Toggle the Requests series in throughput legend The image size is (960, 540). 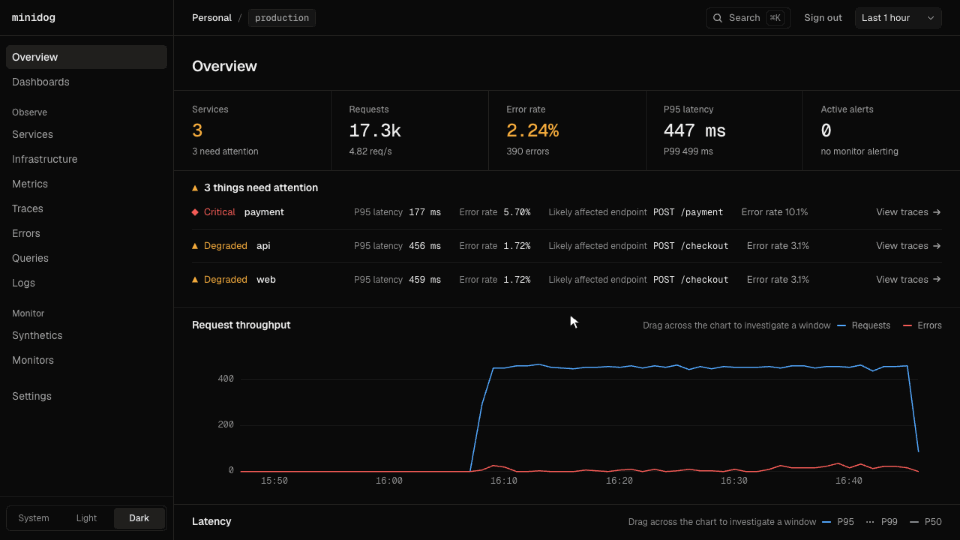(x=864, y=325)
